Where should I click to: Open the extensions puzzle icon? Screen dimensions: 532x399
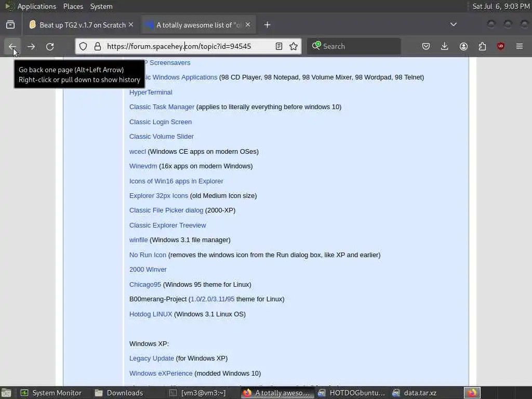(x=482, y=46)
